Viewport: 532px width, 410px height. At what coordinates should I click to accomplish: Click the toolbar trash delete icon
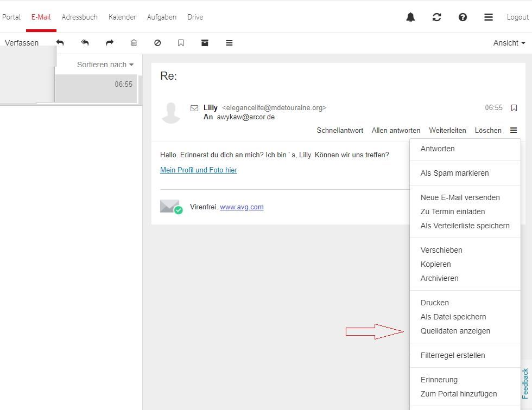point(134,43)
